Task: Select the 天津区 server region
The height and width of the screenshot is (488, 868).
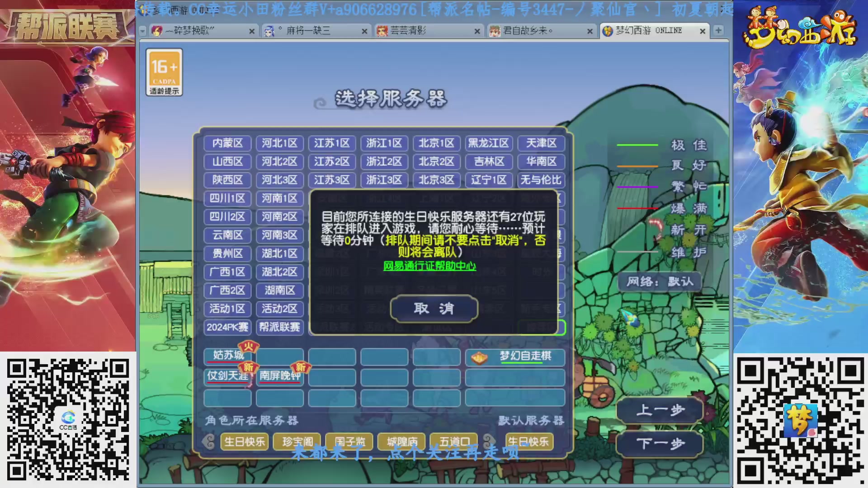Action: pos(541,143)
